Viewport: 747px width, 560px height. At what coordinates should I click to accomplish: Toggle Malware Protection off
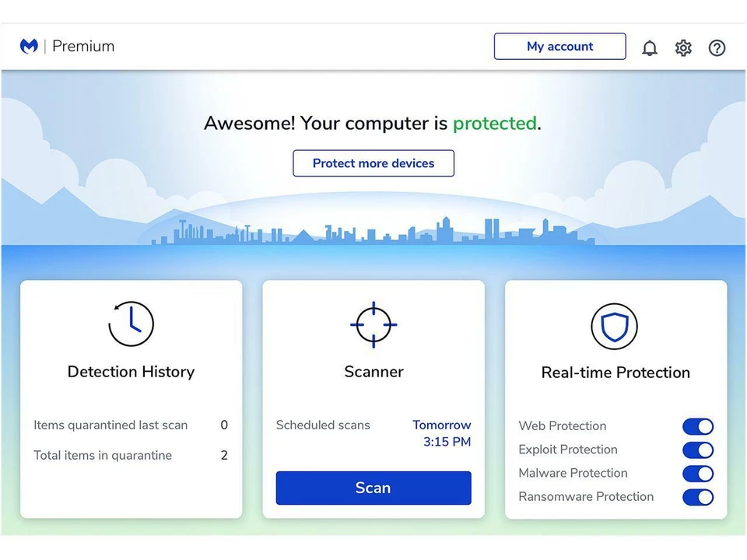pos(697,474)
